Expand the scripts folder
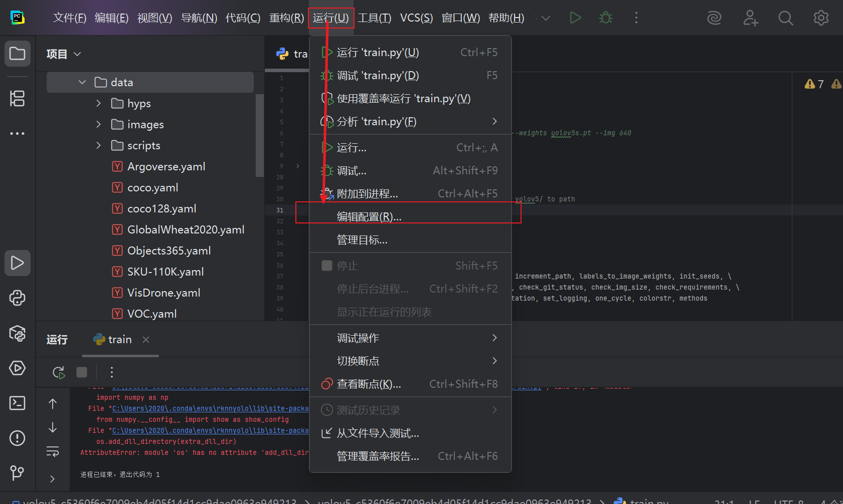Viewport: 843px width, 504px height. (98, 145)
